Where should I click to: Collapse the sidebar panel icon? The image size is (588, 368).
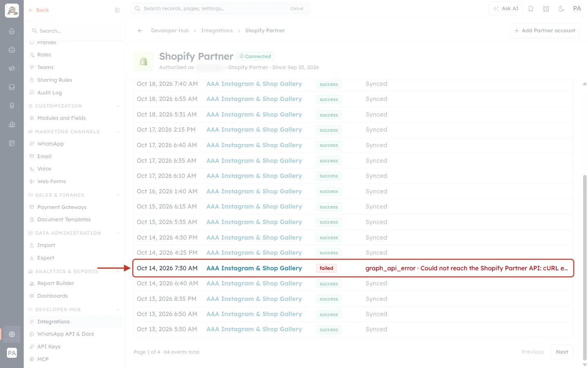[117, 10]
